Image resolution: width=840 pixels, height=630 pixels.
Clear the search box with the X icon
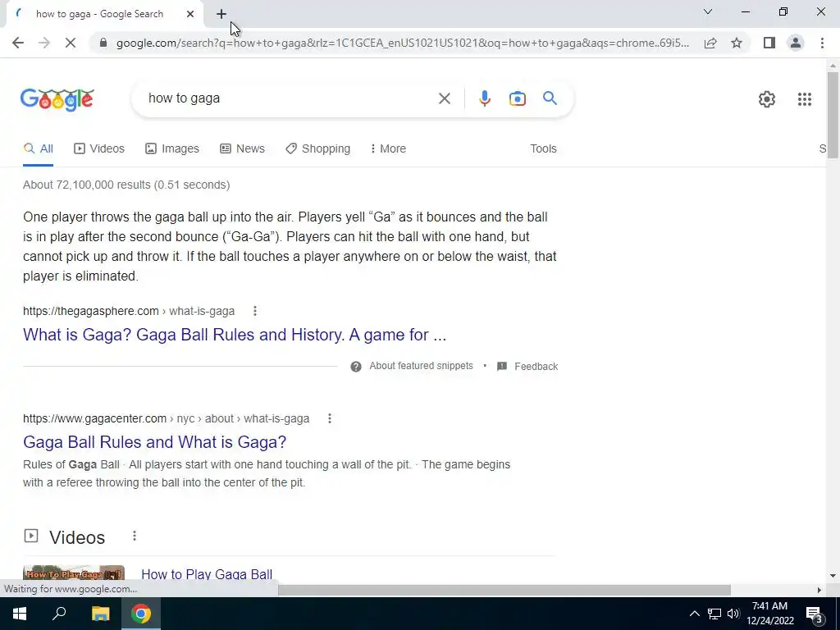(x=444, y=98)
